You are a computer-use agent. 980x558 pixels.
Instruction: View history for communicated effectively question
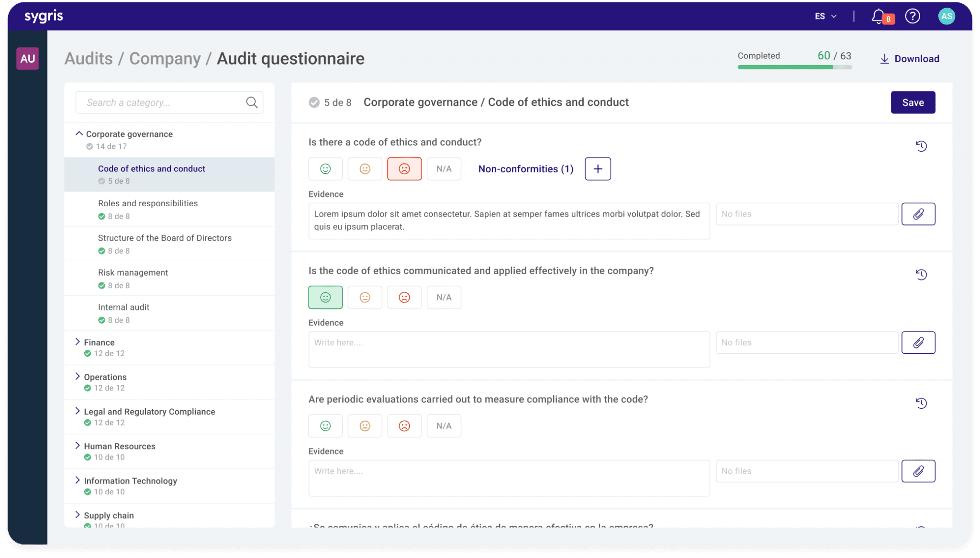pos(921,275)
